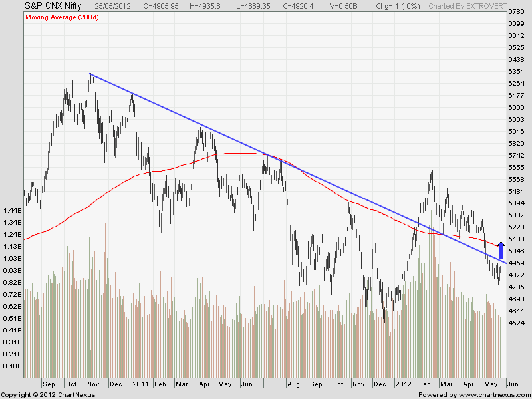Click the 1.44B volume axis label
The image size is (532, 399).
12,211
